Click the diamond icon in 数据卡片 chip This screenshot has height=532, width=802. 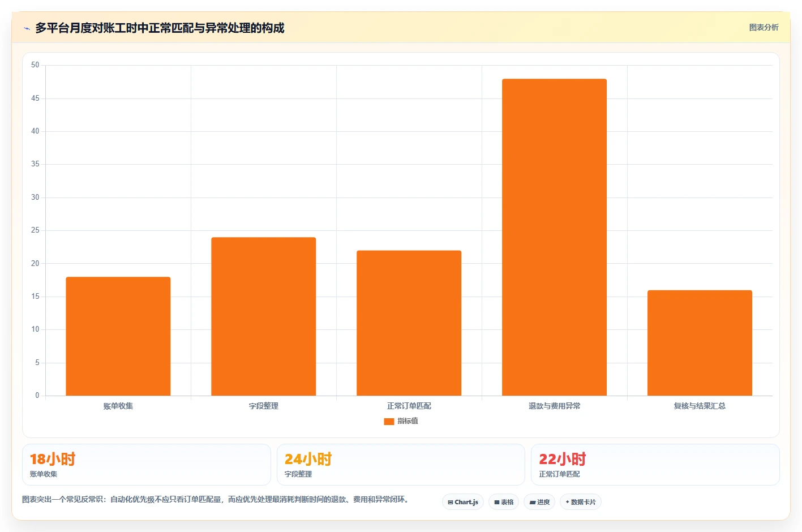coord(568,502)
